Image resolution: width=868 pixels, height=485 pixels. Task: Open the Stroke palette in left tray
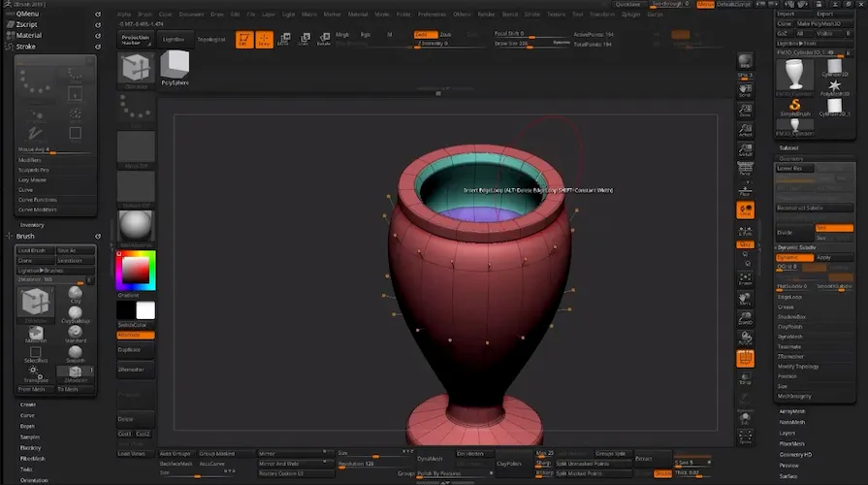pyautogui.click(x=27, y=46)
